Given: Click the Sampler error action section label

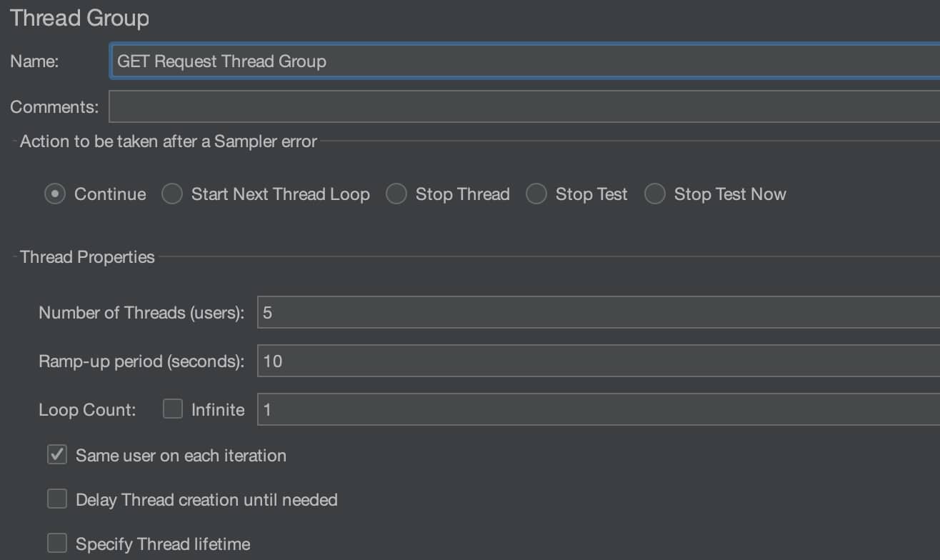Looking at the screenshot, I should (167, 141).
